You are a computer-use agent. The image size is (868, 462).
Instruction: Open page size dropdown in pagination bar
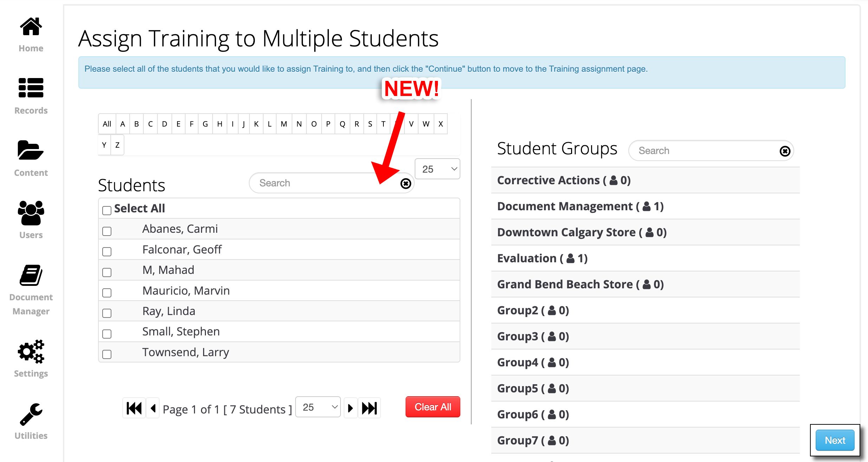click(318, 407)
